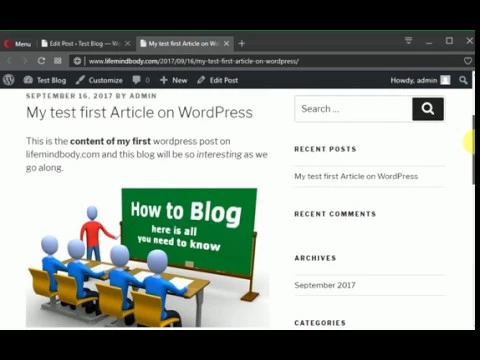Open the Opera Menu button
This screenshot has height=360, width=480.
tap(17, 44)
